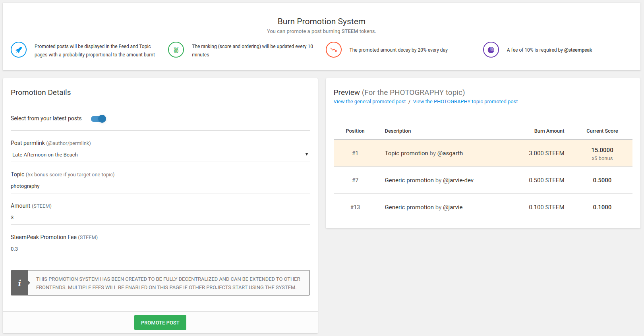Click the purple pie chart fee icon
This screenshot has width=644, height=336.
click(491, 50)
